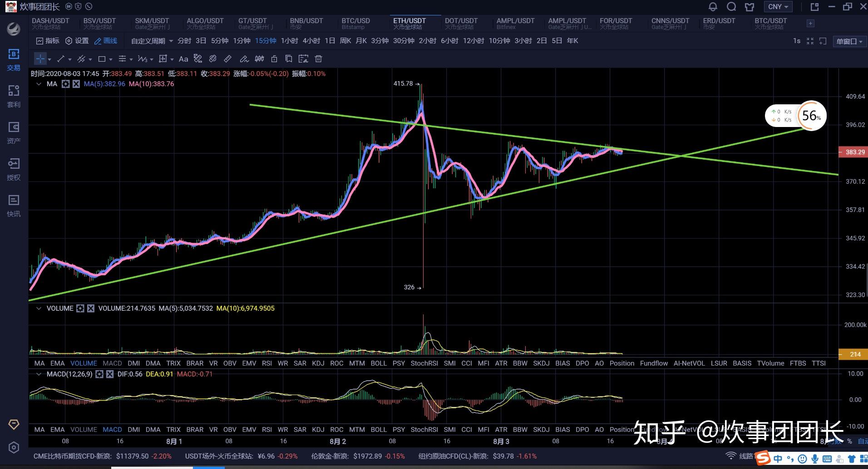Expand crosshair tool options arrow
The height and width of the screenshot is (469, 868).
click(49, 59)
